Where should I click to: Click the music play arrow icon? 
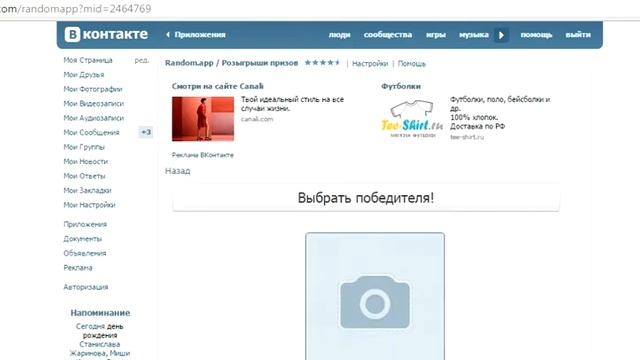coord(501,35)
